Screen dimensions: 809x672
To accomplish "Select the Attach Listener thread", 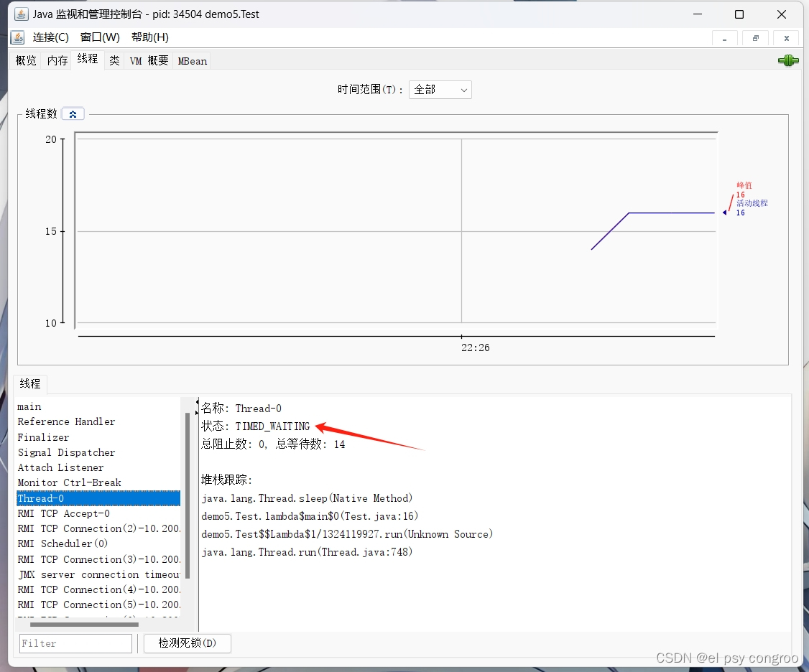I will point(98,468).
